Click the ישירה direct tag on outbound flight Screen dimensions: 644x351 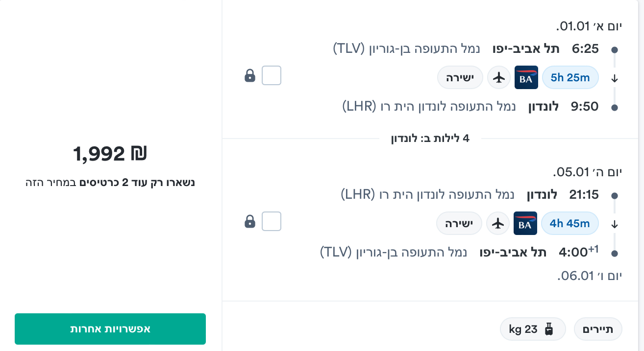click(460, 77)
